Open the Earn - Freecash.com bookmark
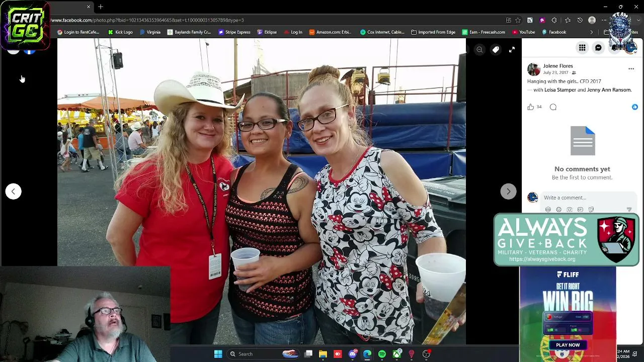The image size is (644, 362). tap(484, 32)
